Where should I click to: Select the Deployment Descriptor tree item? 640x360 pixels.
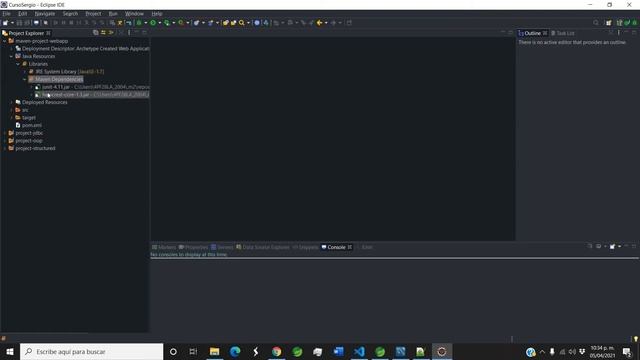tap(85, 49)
